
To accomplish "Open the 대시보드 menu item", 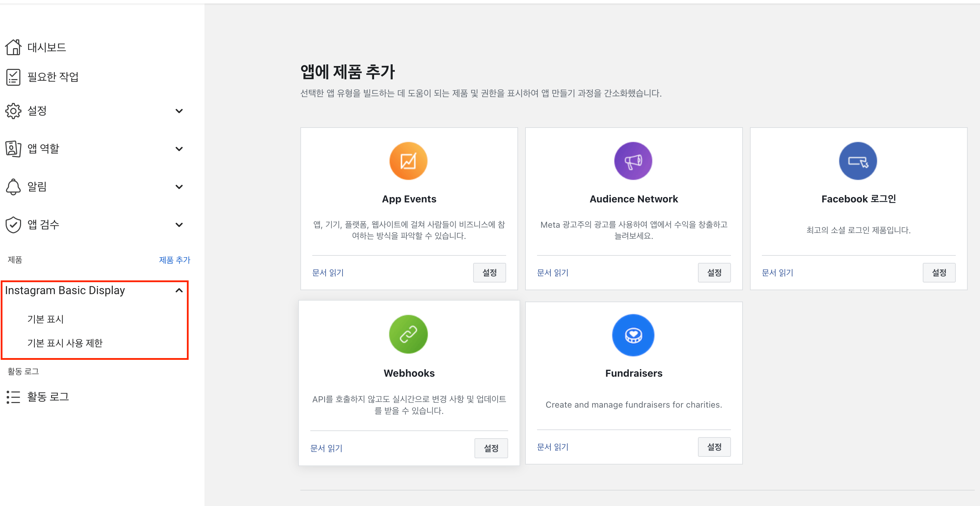I will pos(47,47).
